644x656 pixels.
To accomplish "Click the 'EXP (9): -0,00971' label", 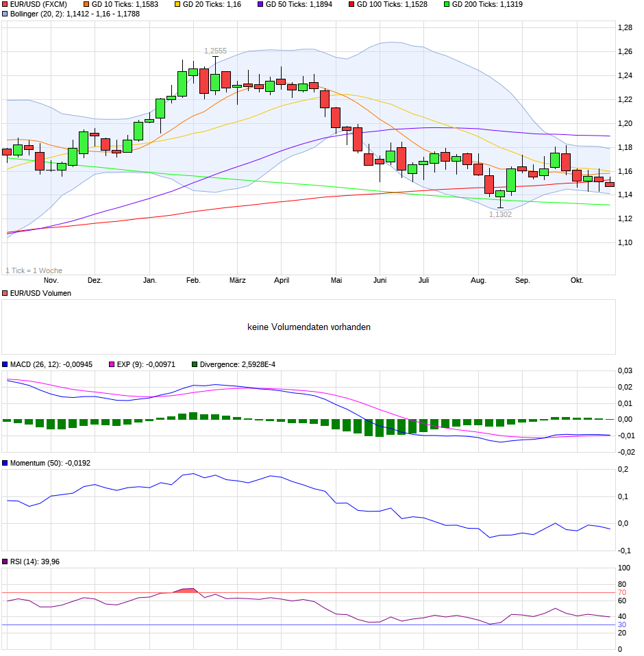I will pos(146,365).
